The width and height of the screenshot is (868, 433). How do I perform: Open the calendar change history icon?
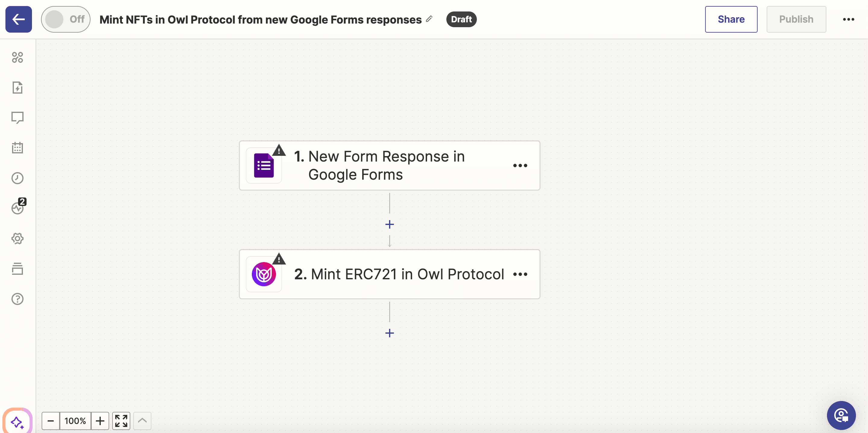(17, 148)
